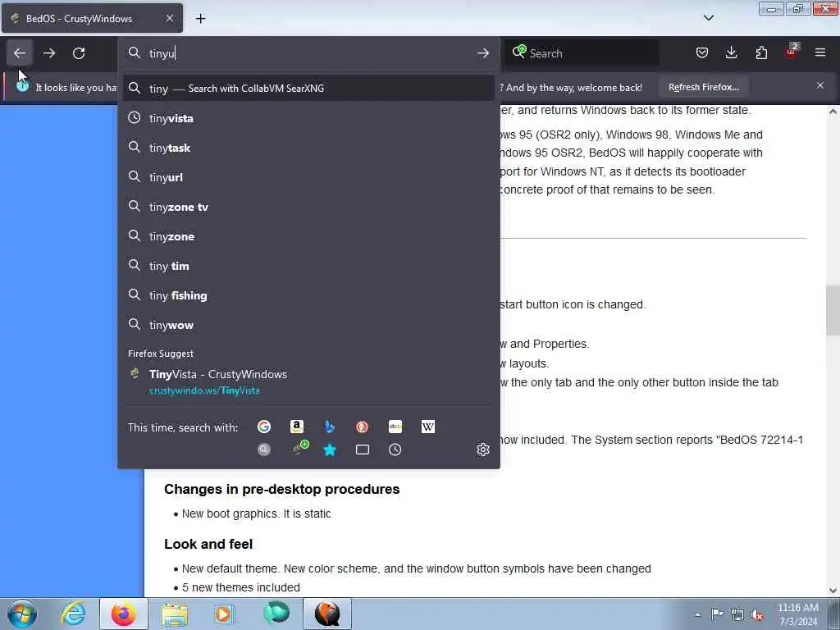
Task: Focus the Search box in toolbar
Action: coord(583,53)
